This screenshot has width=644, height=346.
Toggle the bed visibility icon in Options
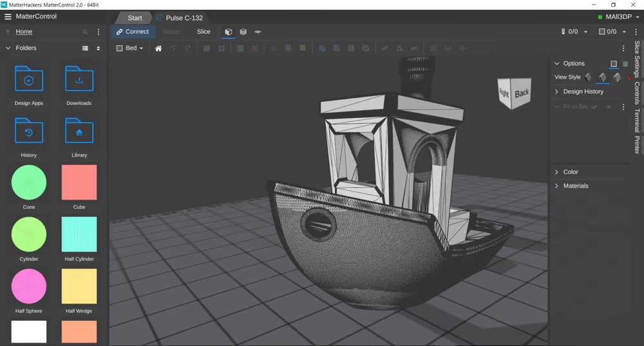(614, 64)
